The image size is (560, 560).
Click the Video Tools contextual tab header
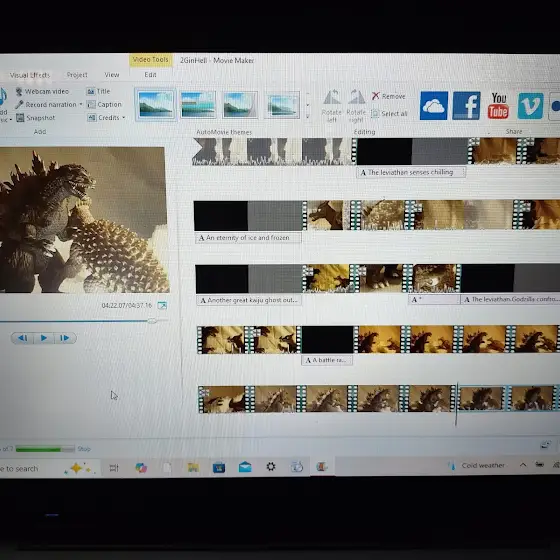click(x=150, y=60)
